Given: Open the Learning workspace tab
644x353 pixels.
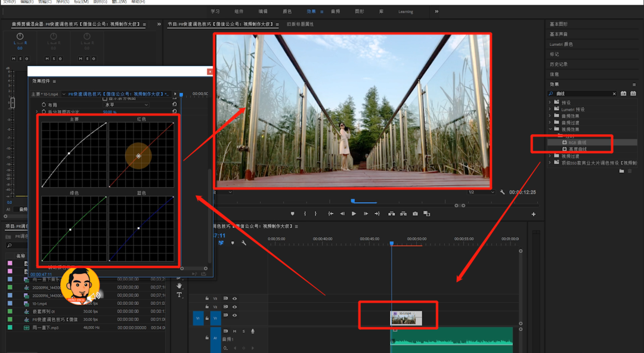Looking at the screenshot, I should tap(405, 11).
